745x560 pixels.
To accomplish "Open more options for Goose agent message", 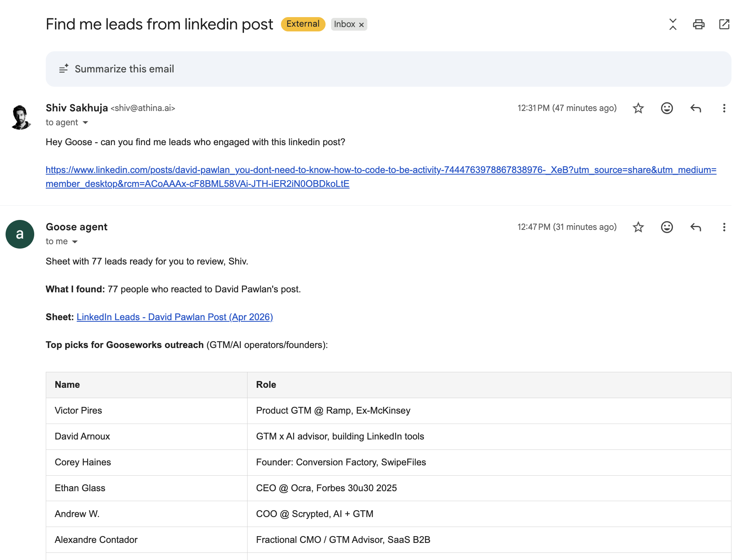I will 724,227.
